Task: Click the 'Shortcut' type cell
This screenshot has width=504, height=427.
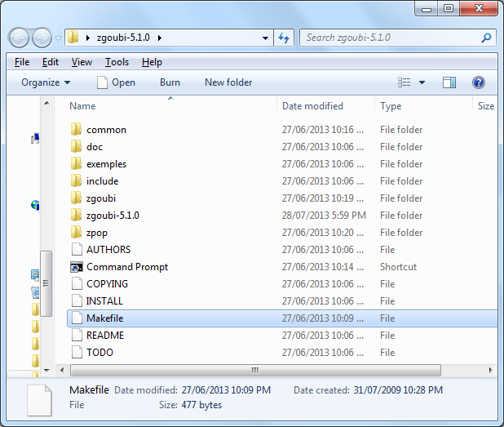Action: click(x=398, y=267)
